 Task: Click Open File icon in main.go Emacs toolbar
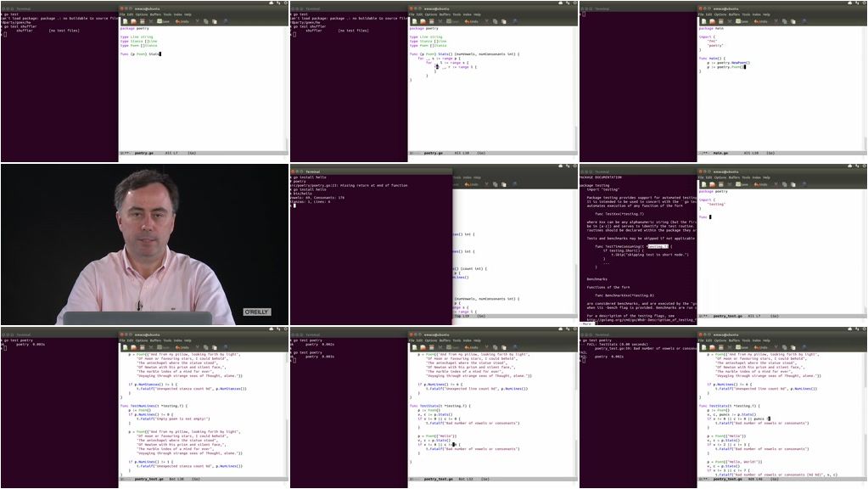(x=713, y=21)
